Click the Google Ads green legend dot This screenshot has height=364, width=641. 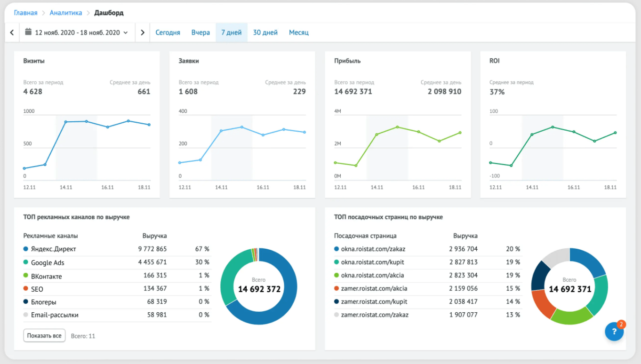(25, 262)
